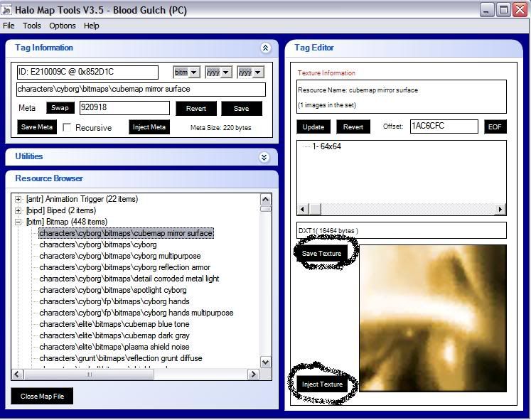Minimize the Halo Map Tools window

pyautogui.click(x=486, y=10)
